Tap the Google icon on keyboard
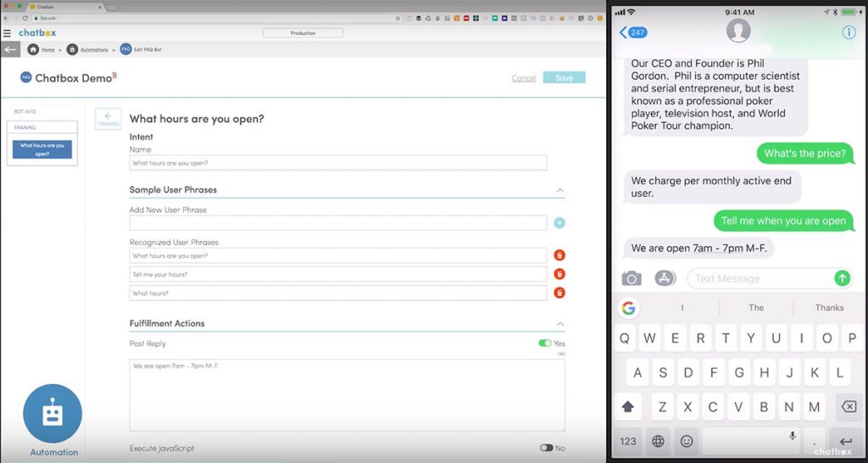Image resolution: width=868 pixels, height=463 pixels. [x=628, y=308]
